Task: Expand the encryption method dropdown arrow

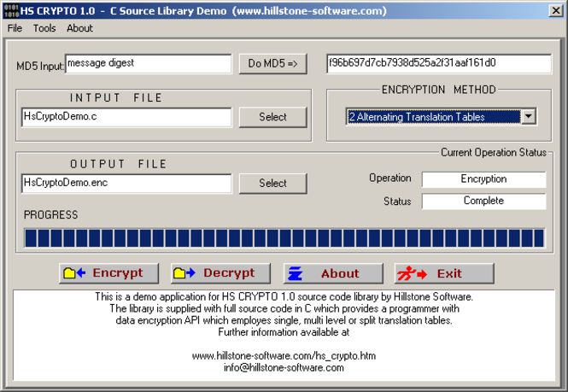Action: click(529, 117)
